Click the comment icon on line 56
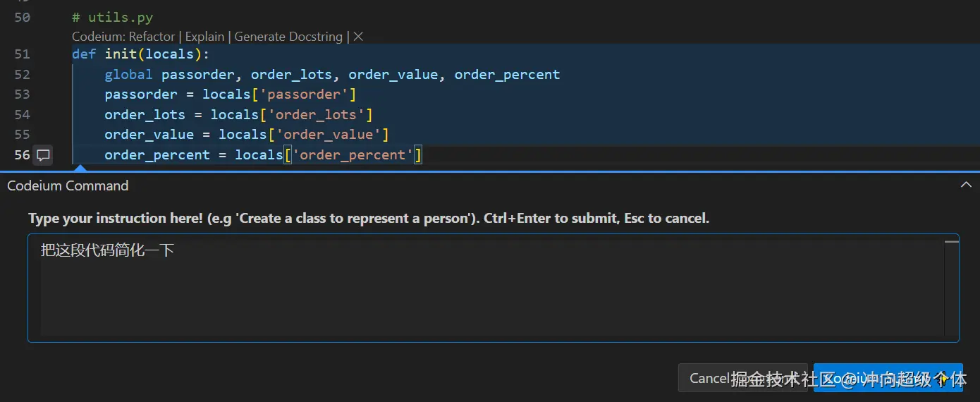Screen dimensions: 980x402 pyautogui.click(x=43, y=155)
